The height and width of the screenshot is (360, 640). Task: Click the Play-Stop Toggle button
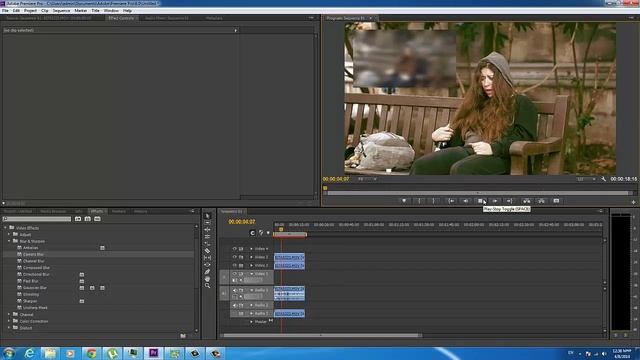[x=480, y=201]
